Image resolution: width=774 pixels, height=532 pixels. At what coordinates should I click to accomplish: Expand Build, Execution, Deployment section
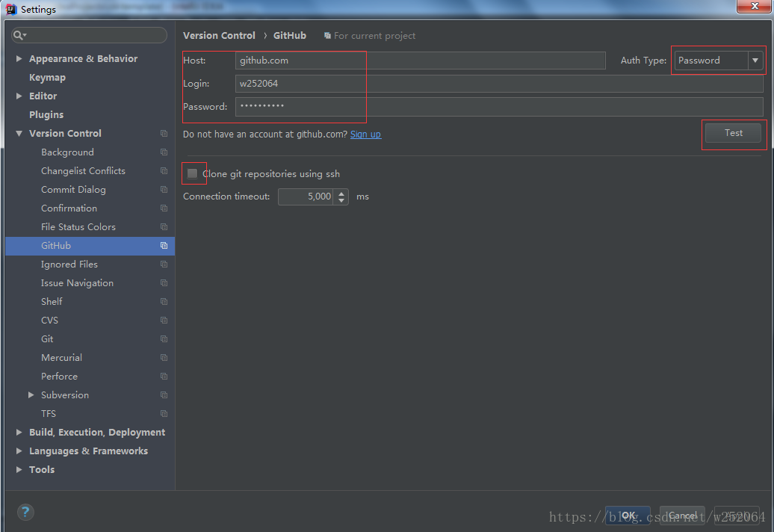point(19,433)
